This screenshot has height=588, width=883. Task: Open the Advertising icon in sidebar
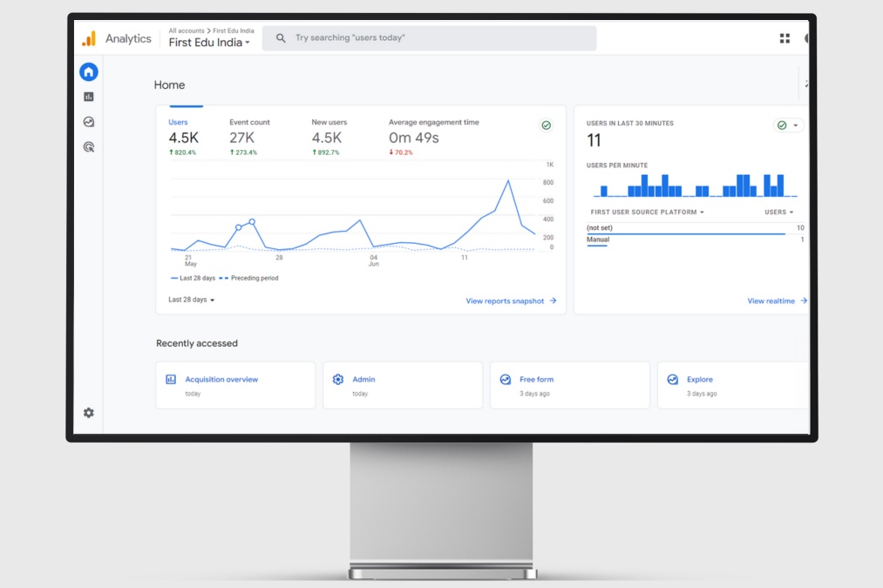tap(88, 147)
